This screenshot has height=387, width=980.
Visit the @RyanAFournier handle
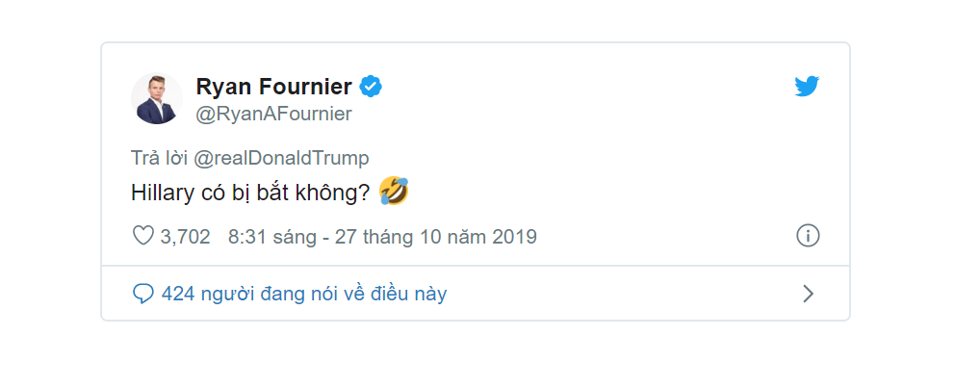273,114
